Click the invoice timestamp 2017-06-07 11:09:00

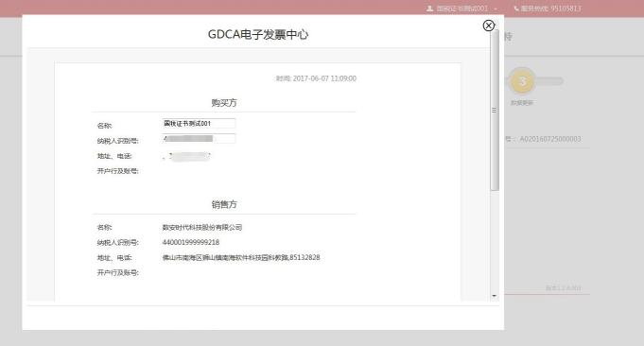[324, 78]
